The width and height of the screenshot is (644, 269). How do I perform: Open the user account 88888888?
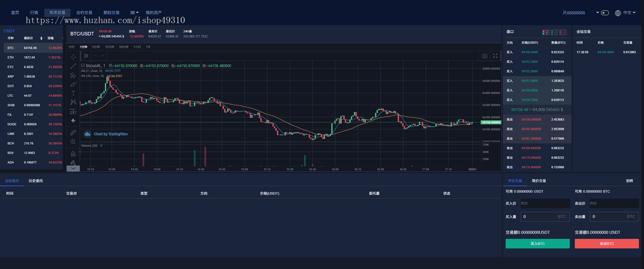click(574, 12)
